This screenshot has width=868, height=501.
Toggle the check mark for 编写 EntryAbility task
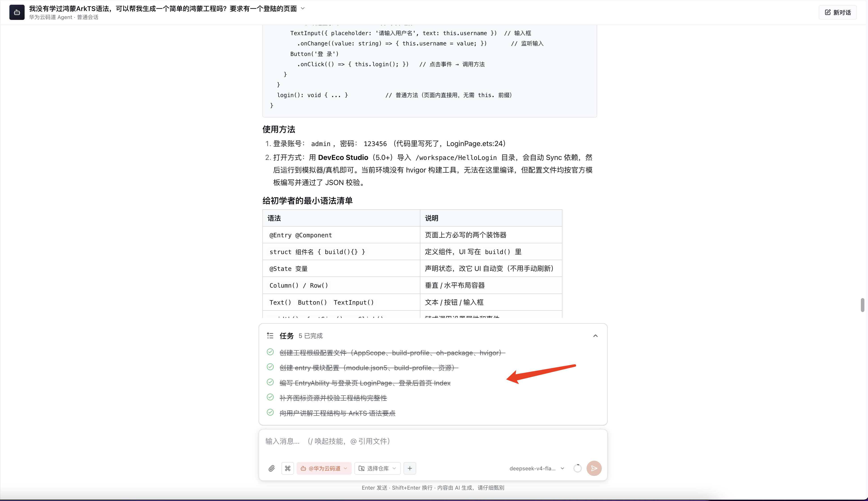(270, 382)
